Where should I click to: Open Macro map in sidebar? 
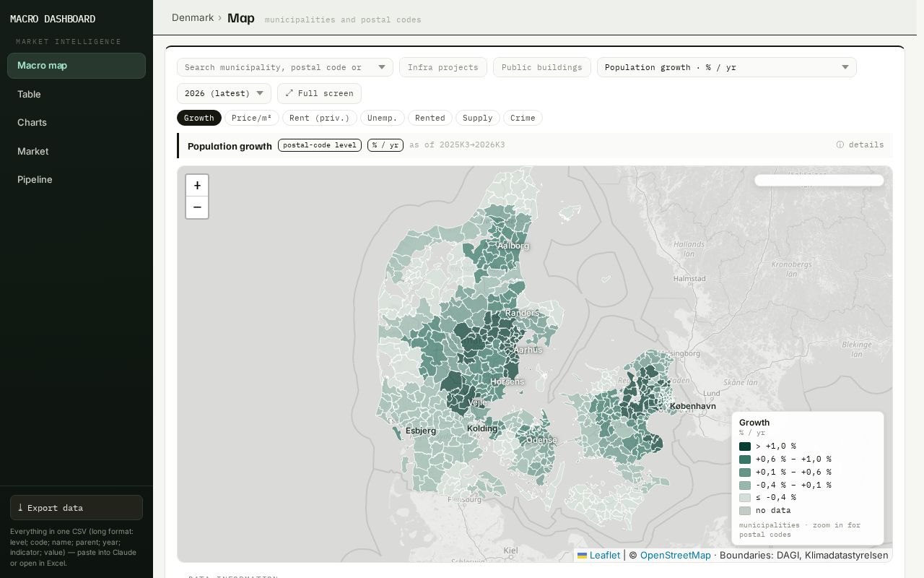pyautogui.click(x=77, y=66)
